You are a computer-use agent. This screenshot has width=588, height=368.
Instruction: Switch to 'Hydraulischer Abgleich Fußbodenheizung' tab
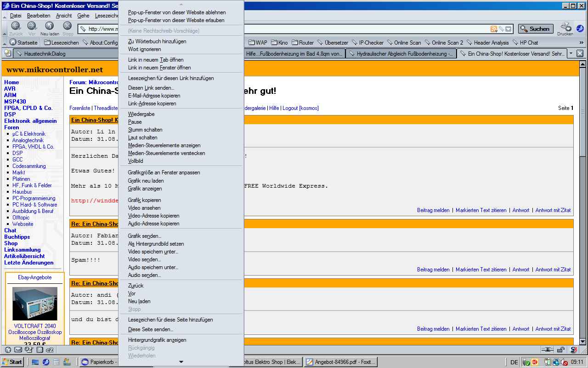click(x=401, y=54)
